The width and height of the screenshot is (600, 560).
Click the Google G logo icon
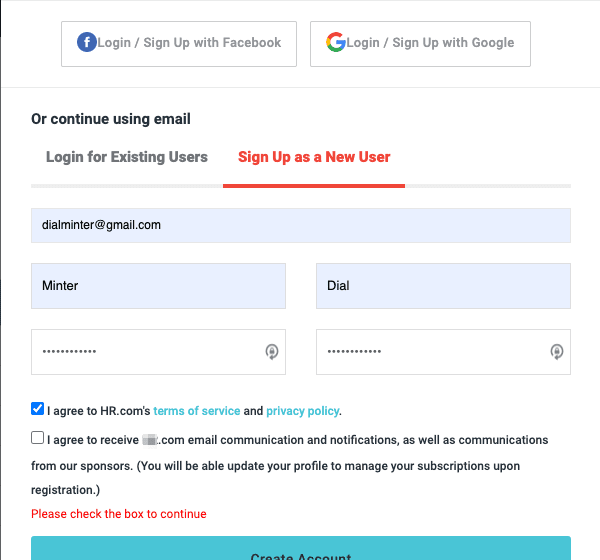point(336,43)
